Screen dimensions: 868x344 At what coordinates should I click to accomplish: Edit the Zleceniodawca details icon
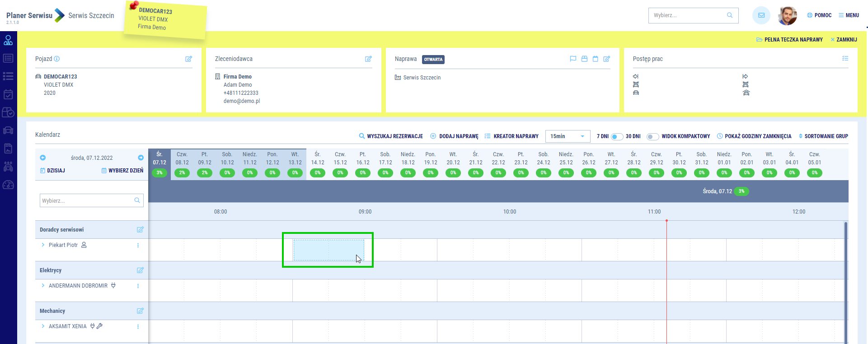368,59
